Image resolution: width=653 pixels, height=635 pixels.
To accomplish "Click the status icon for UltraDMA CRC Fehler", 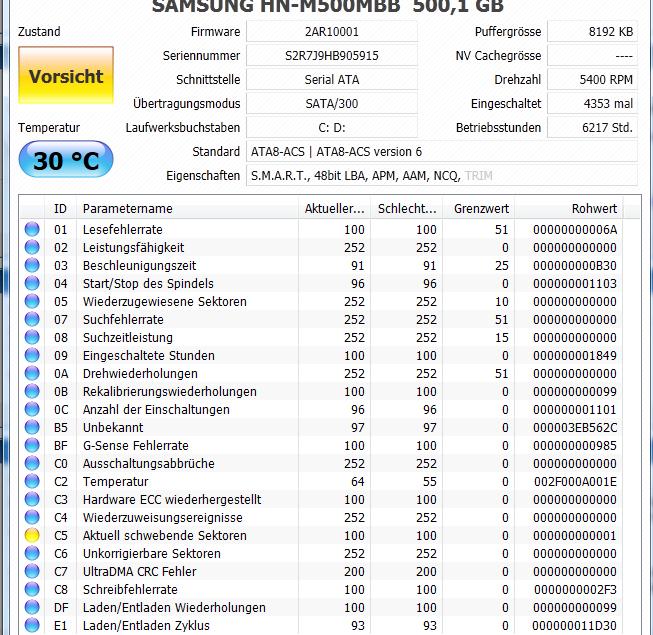I will point(32,571).
